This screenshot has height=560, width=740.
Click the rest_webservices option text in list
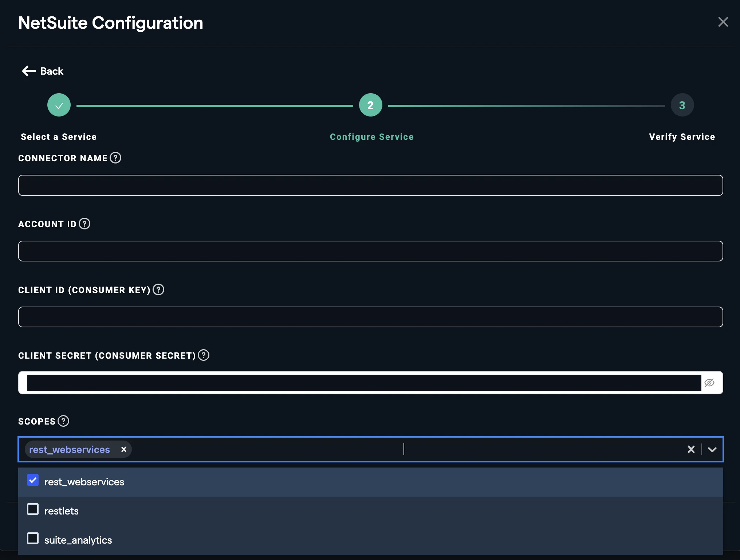[84, 482]
